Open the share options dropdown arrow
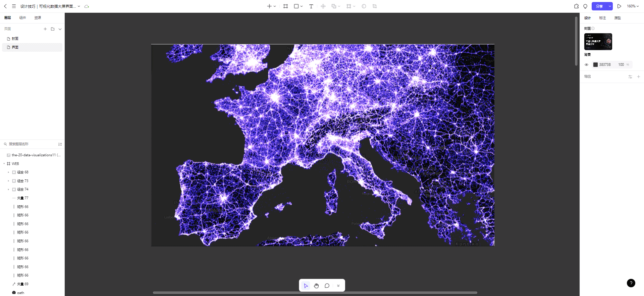Screen dimensions: 644x296 click(610, 6)
